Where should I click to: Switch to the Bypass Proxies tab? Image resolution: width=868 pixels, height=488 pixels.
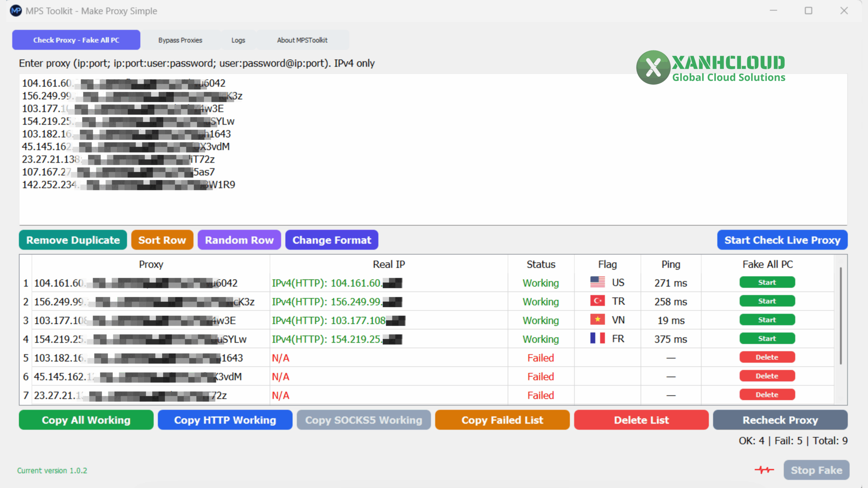[x=180, y=40]
